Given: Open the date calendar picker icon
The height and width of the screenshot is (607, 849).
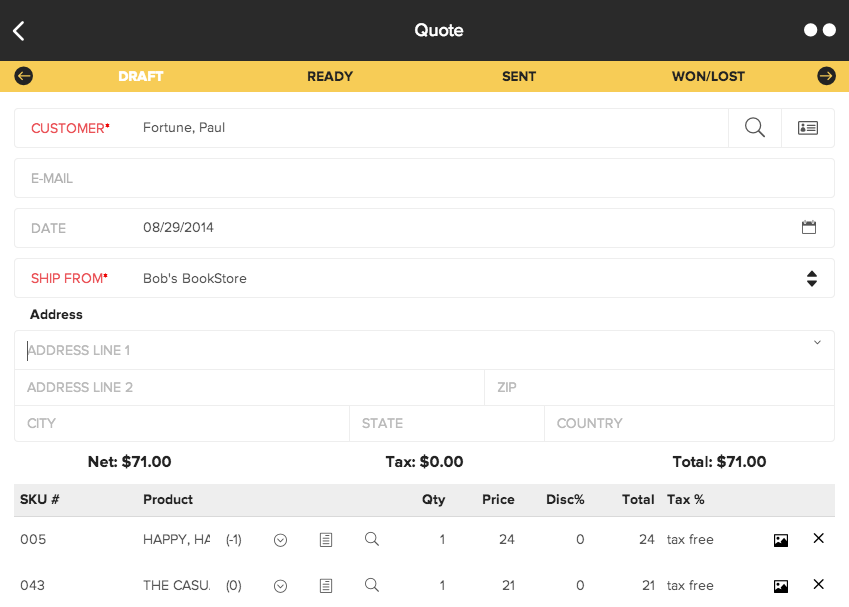Looking at the screenshot, I should [x=809, y=228].
